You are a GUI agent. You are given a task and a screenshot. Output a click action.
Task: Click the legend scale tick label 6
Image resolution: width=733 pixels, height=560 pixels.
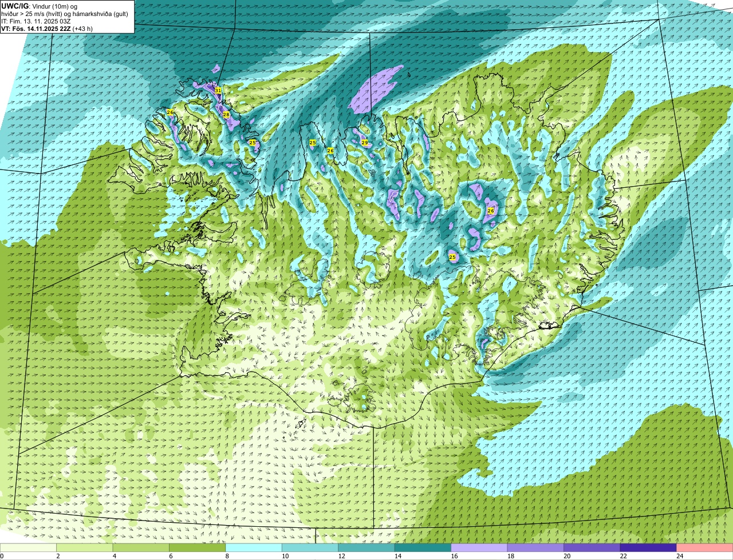click(170, 556)
